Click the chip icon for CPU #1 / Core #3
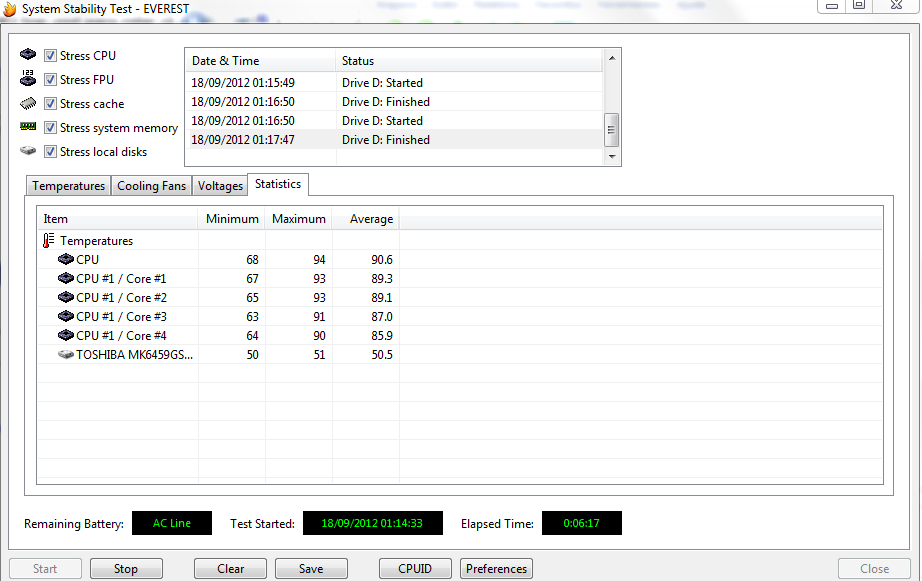This screenshot has width=922, height=581. coord(66,317)
